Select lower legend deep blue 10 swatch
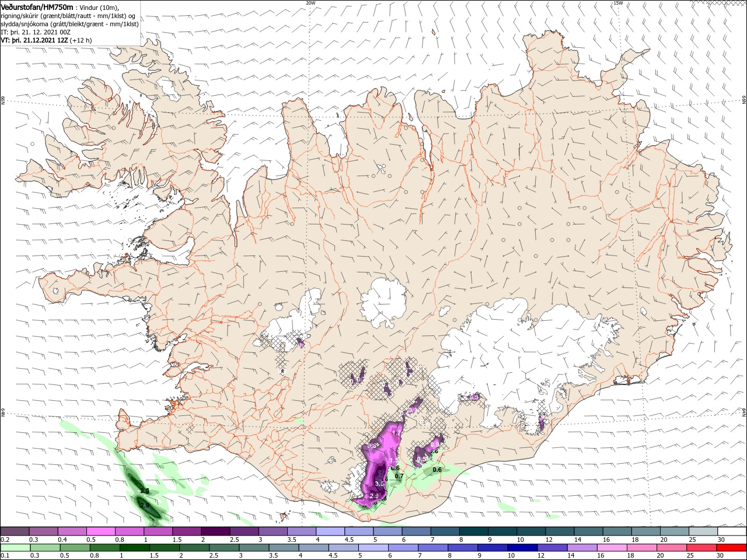 523,548
